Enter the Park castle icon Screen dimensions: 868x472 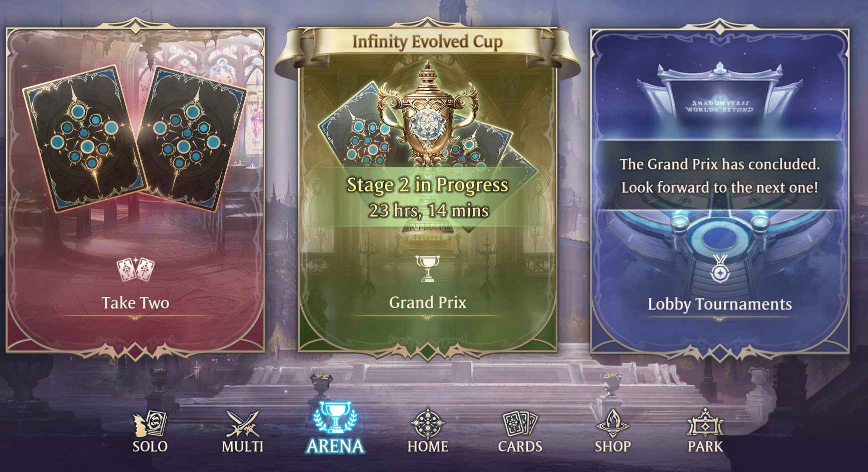(x=705, y=424)
